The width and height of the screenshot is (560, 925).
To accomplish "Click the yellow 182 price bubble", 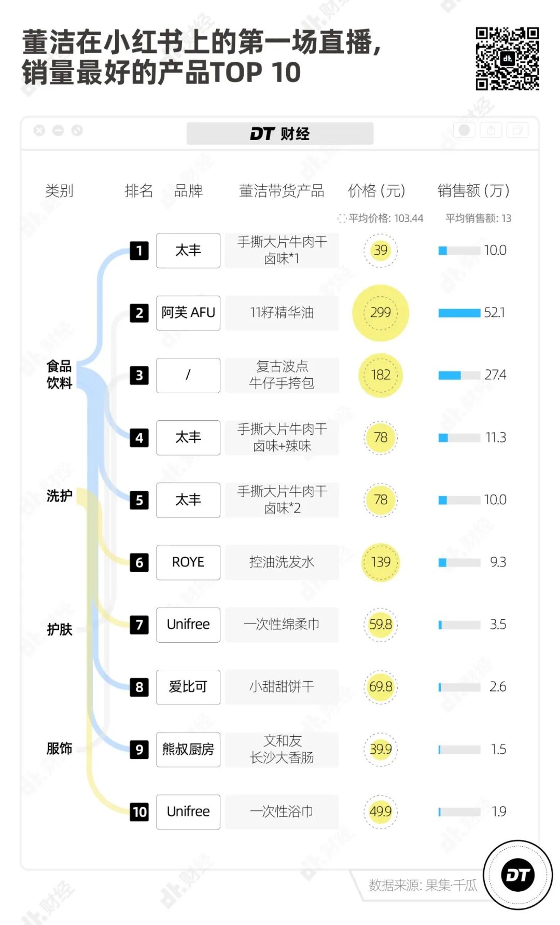I will click(x=381, y=375).
